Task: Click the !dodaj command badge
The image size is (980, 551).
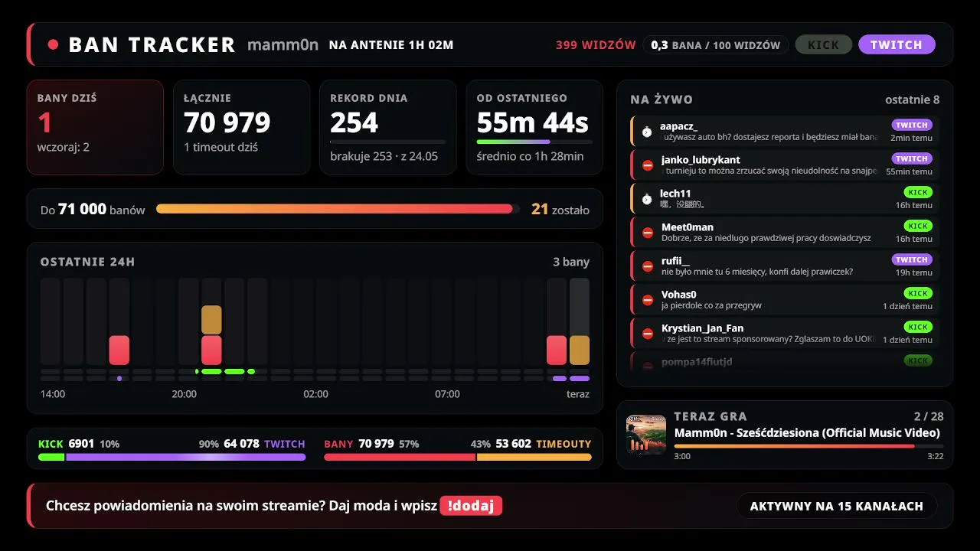Action: [471, 506]
